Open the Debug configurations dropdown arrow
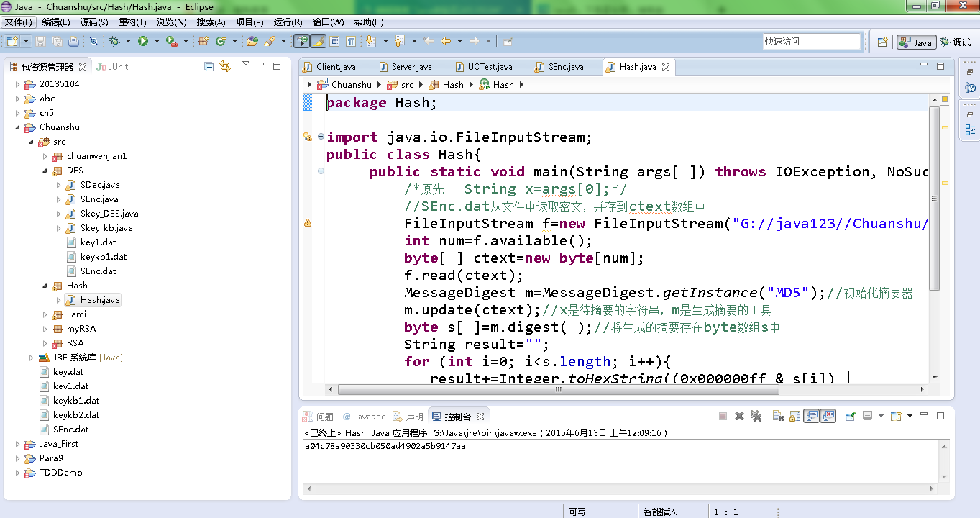The width and height of the screenshot is (980, 518). (x=128, y=41)
